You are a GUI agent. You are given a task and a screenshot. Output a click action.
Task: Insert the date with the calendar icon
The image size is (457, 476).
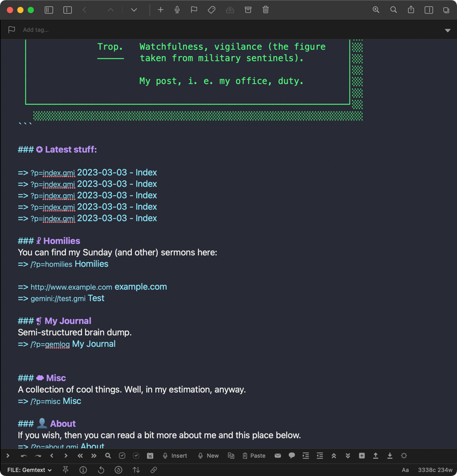[150, 456]
